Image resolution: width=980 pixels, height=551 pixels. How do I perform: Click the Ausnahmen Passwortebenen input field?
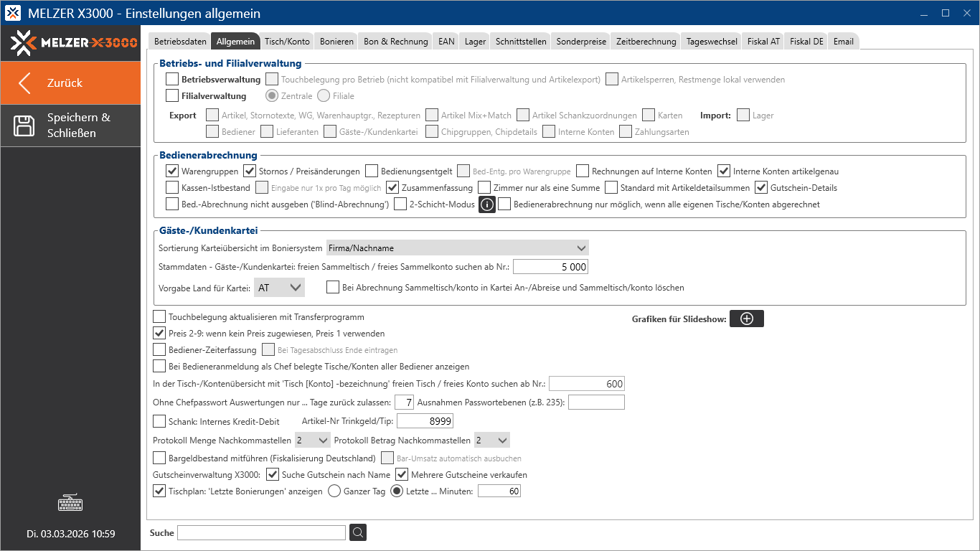[596, 402]
